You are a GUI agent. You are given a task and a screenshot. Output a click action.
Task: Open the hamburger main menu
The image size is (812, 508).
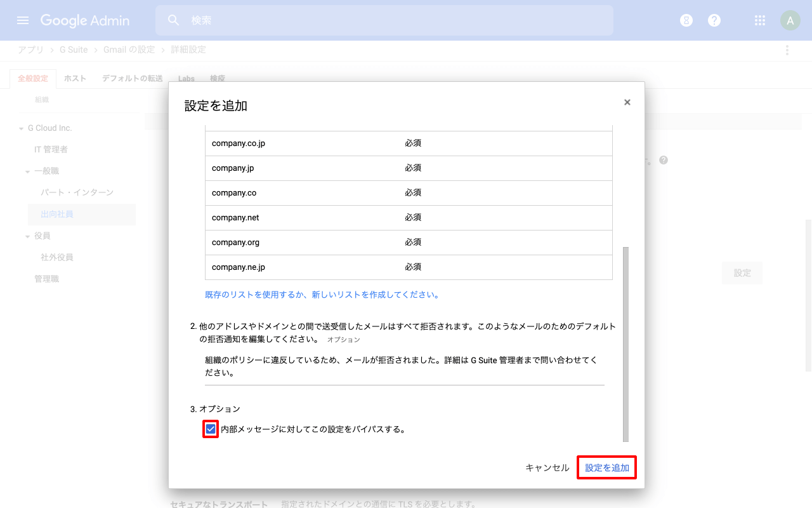point(23,20)
